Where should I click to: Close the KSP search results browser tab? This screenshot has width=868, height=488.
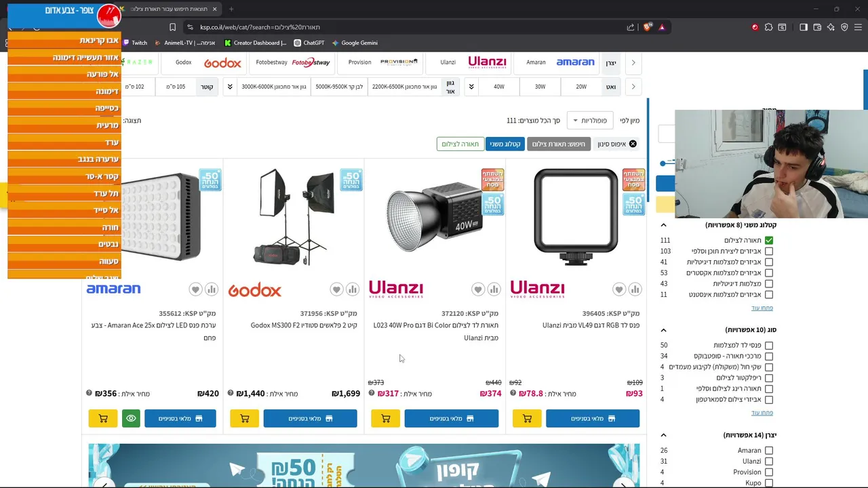click(214, 9)
